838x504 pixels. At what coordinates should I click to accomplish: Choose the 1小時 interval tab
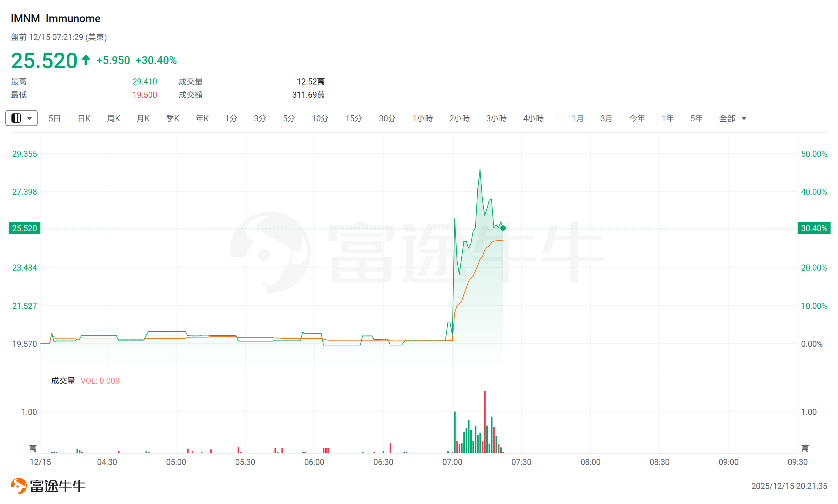pyautogui.click(x=423, y=118)
